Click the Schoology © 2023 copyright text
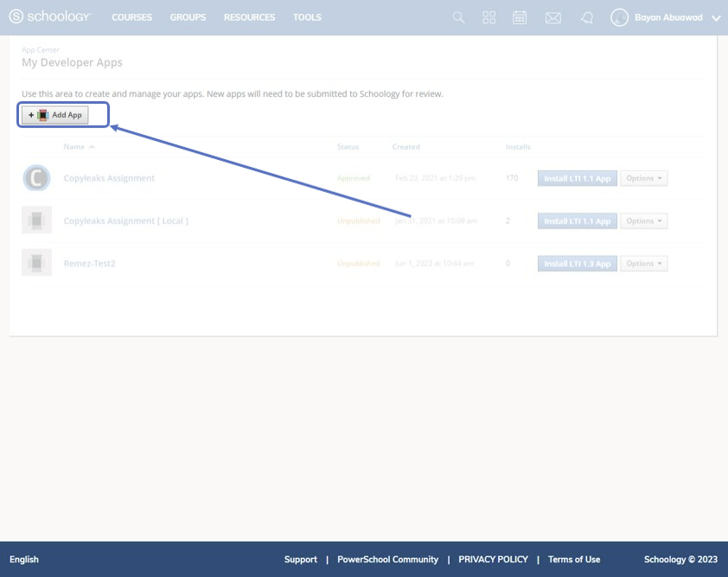This screenshot has height=577, width=728. 680,560
